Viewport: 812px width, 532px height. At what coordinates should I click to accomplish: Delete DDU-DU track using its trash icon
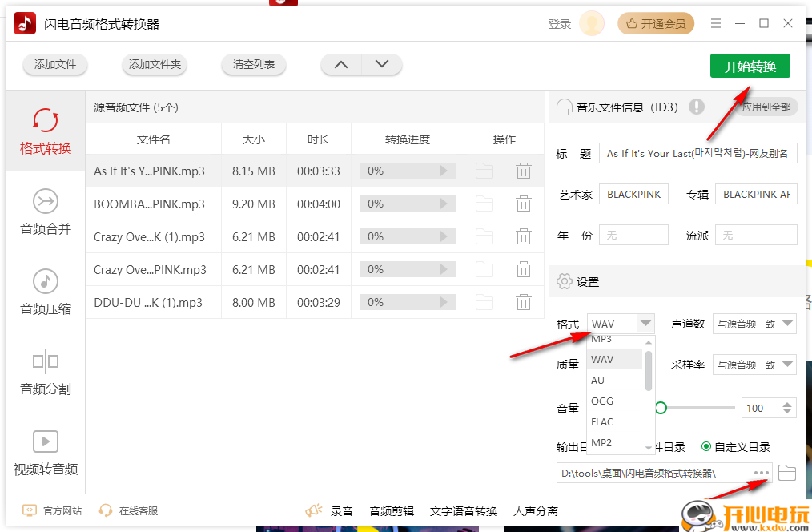(x=524, y=302)
